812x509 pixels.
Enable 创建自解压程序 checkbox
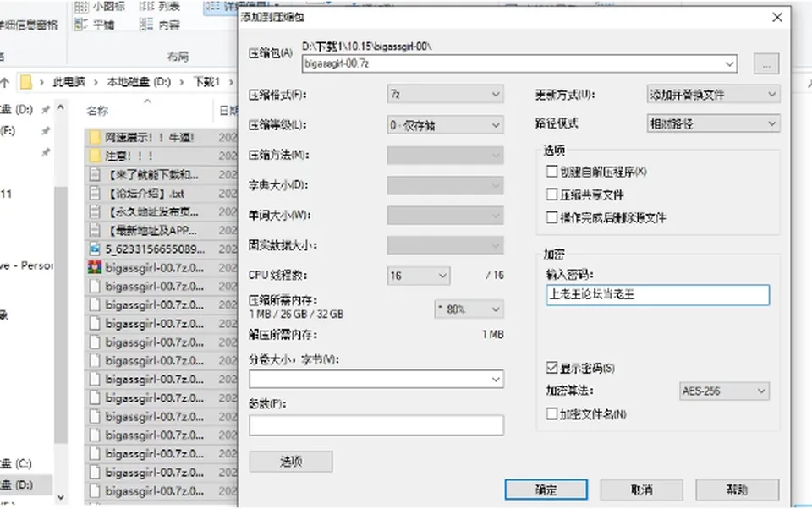552,172
